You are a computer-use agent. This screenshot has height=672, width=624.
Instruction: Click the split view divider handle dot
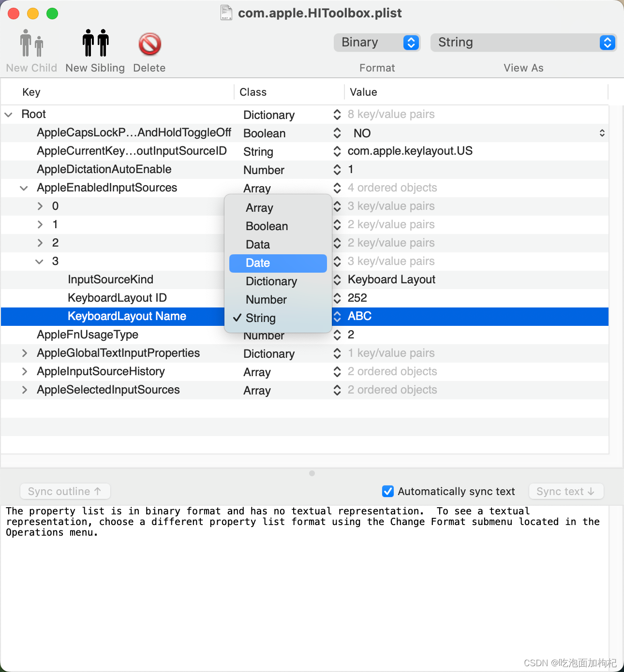312,473
